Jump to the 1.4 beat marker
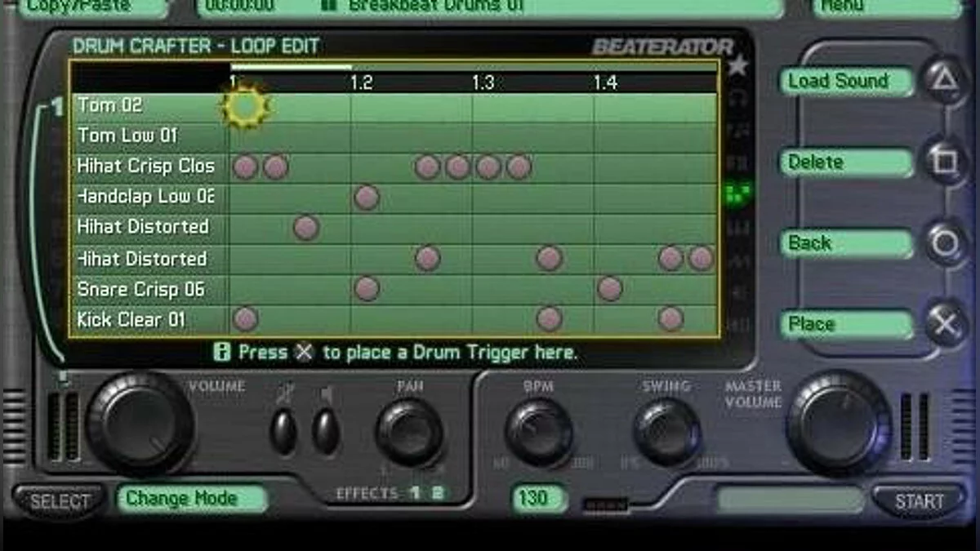This screenshot has width=980, height=551. 605,82
